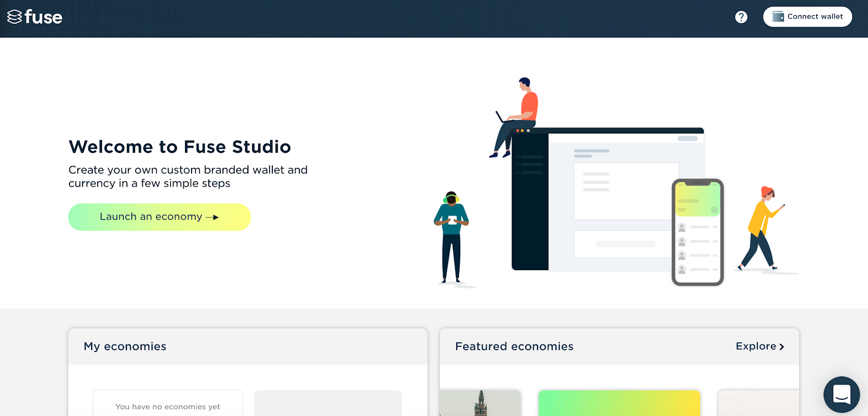Click the "You have no economies yet" card
This screenshot has height=416, width=868.
[x=168, y=404]
